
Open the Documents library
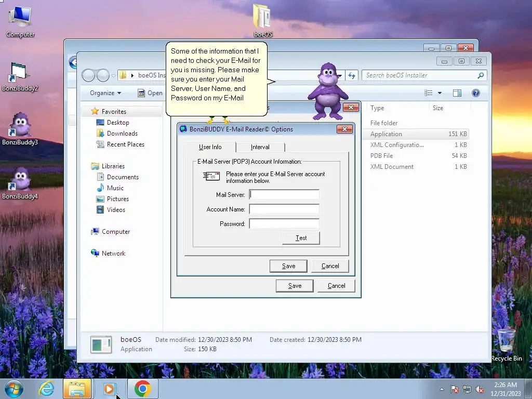[x=123, y=177]
